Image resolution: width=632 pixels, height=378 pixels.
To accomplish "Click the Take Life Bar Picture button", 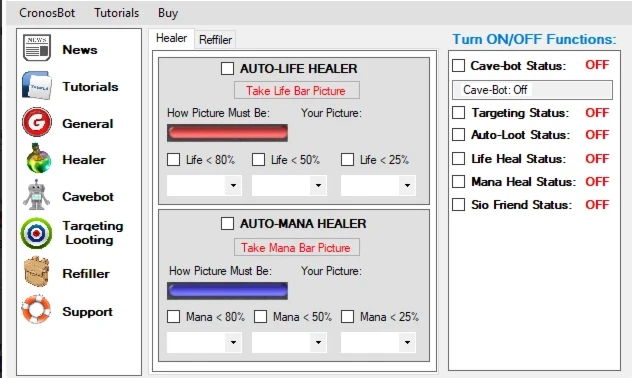I will 297,91.
